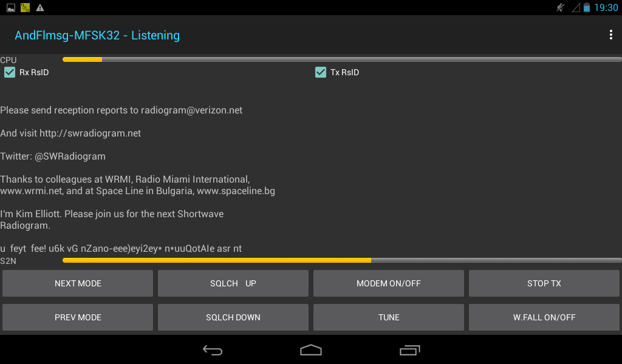Click the "I'm Kim Elliott" text line
Image resolution: width=622 pixels, height=364 pixels.
pyautogui.click(x=112, y=214)
